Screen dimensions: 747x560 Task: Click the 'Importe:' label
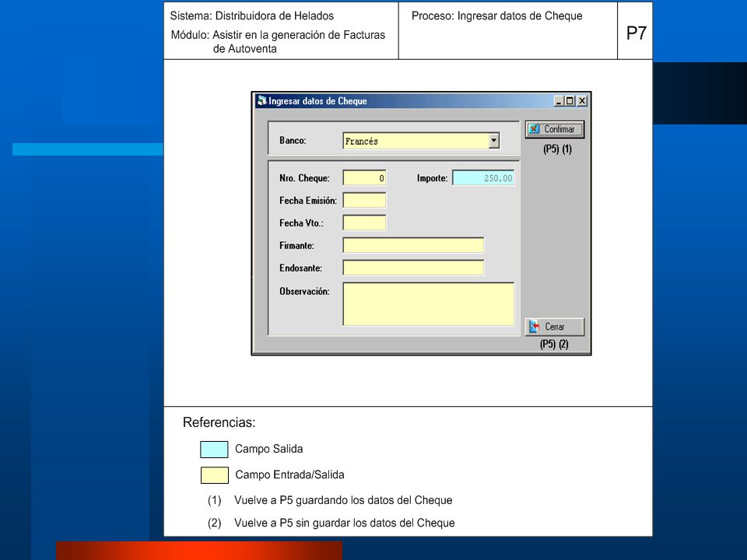point(432,178)
